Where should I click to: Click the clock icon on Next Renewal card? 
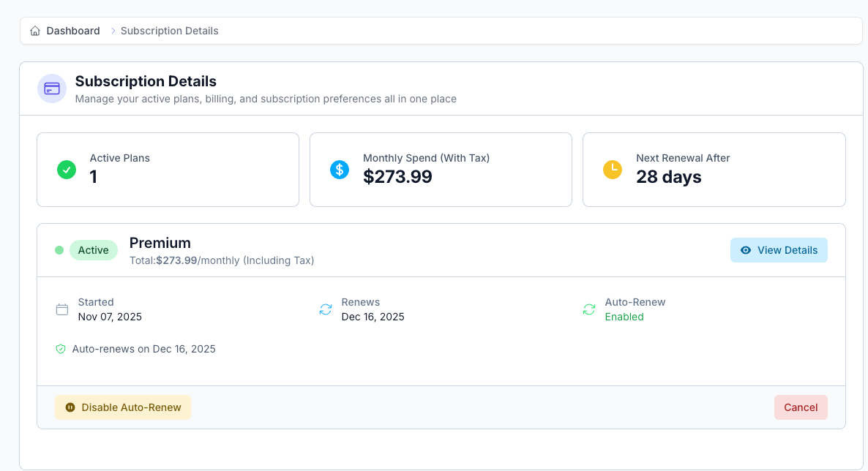pos(613,170)
